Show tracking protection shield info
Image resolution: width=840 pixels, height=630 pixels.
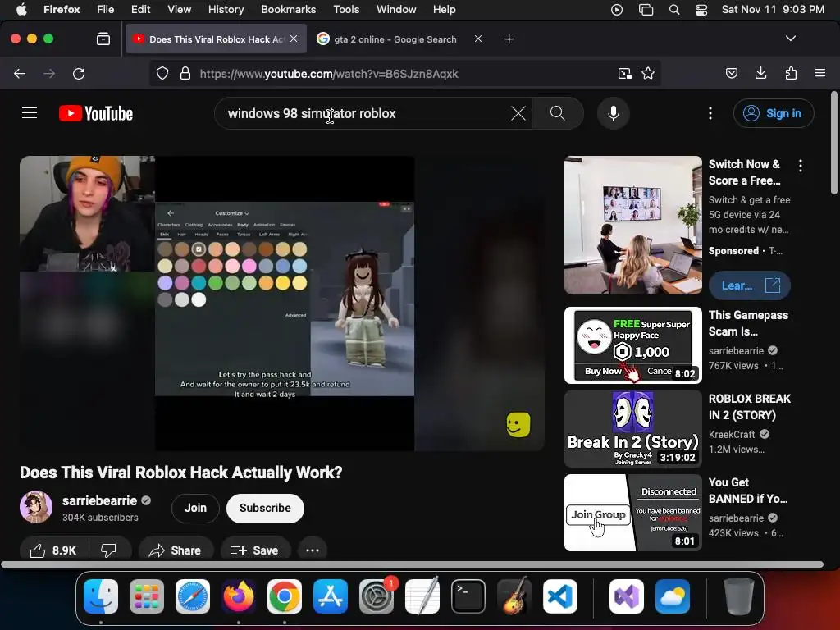(x=162, y=73)
